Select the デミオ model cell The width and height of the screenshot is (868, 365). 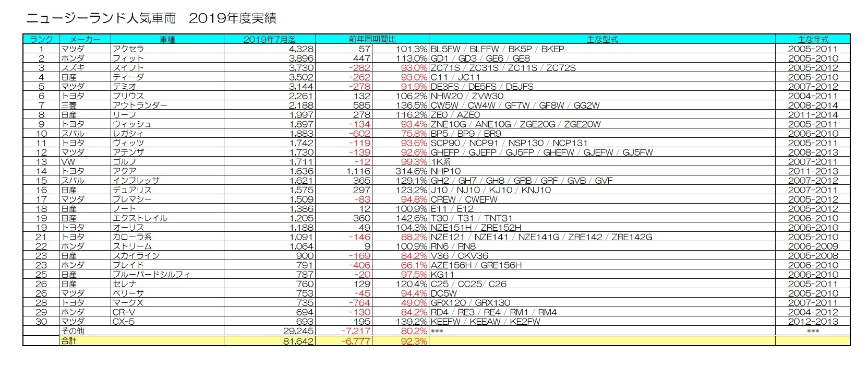pos(167,86)
